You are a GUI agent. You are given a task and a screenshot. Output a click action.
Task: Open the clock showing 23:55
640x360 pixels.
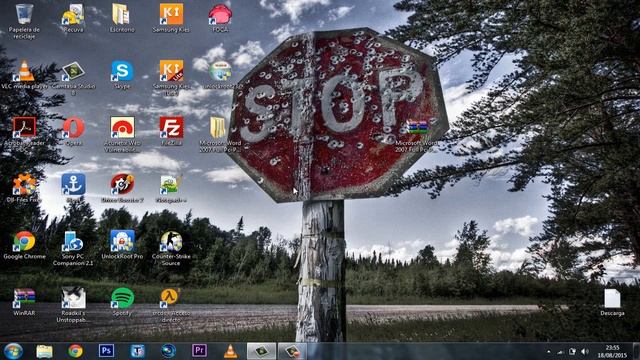click(x=612, y=351)
